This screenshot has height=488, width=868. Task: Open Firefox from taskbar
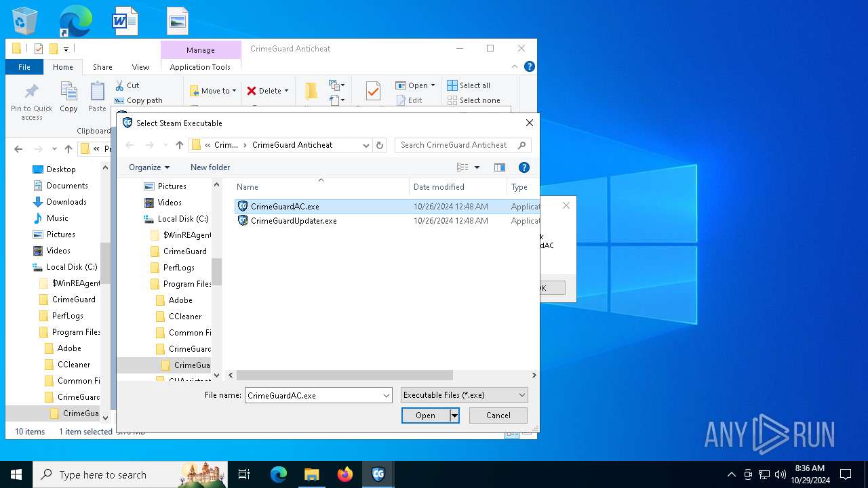click(345, 474)
